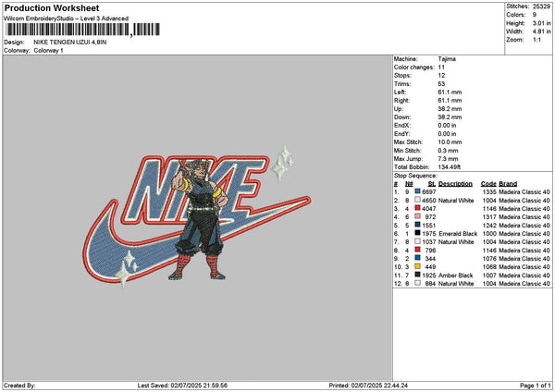
Task: Click the Created By label
Action: click(19, 386)
